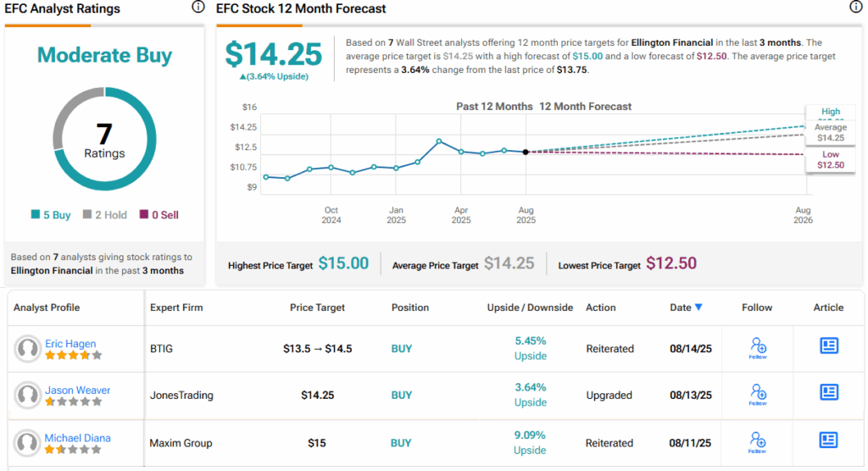868x471 pixels.
Task: Click the 12 Month Forecast chart label
Action: [x=585, y=106]
